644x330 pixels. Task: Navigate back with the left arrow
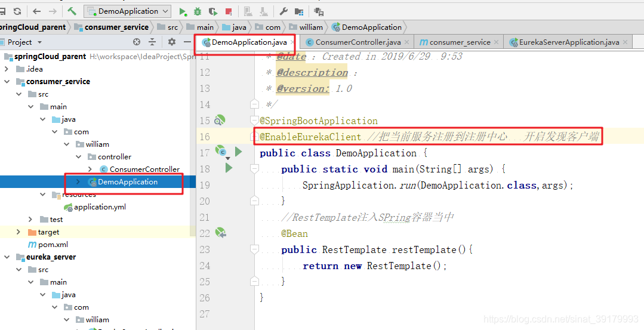(36, 11)
